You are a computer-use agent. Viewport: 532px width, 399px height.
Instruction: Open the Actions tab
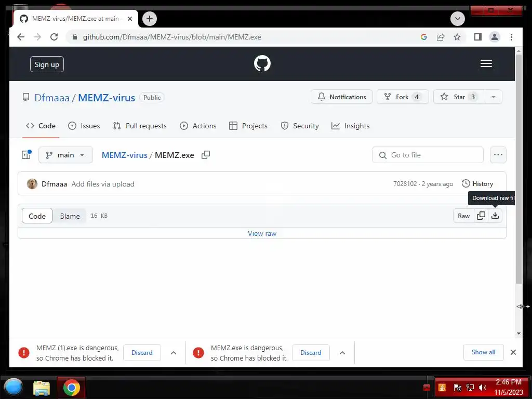coord(198,126)
